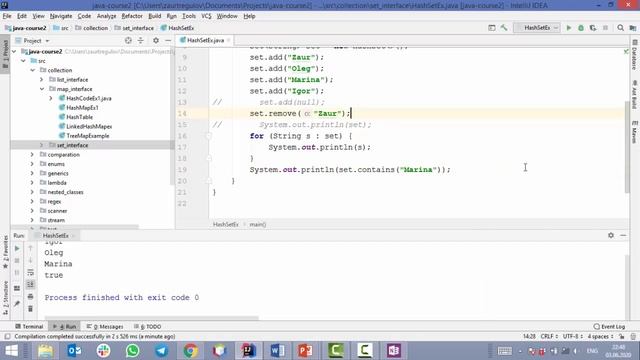This screenshot has height=360, width=640.
Task: Open WhatsApp from the taskbar
Action: pos(132,351)
